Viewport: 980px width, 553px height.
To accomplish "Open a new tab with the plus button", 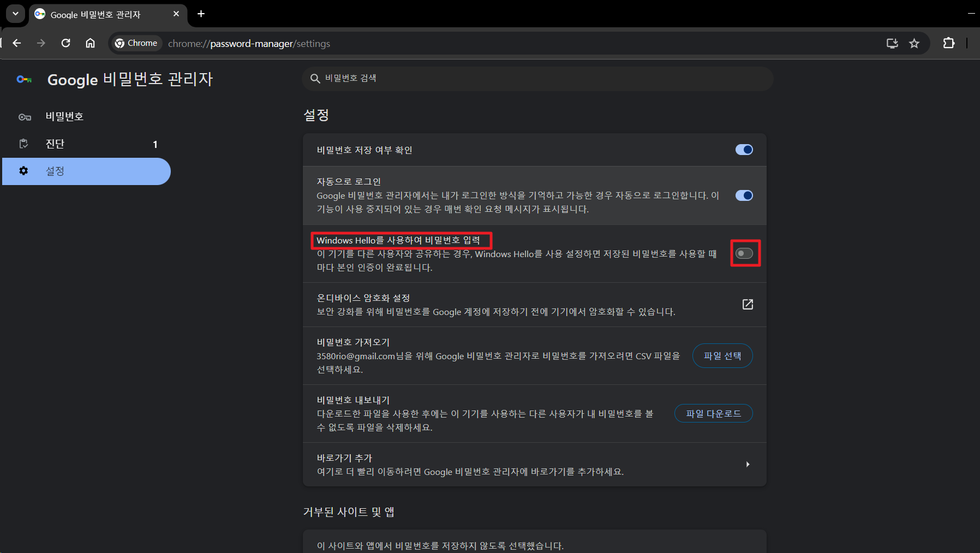I will (x=201, y=14).
